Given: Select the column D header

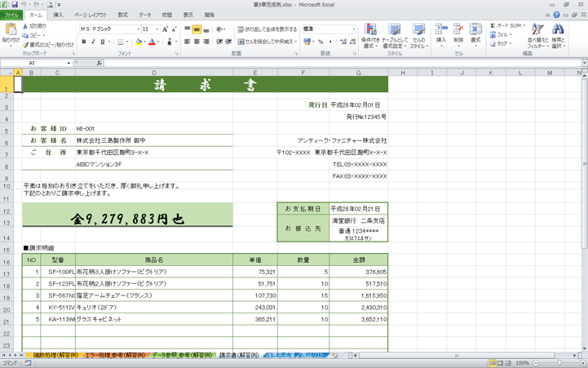Looking at the screenshot, I should point(154,73).
